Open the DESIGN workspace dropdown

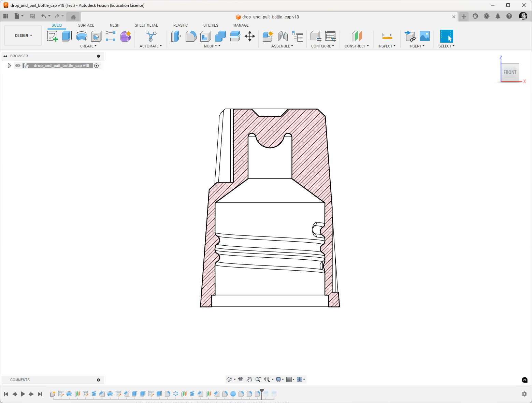pos(23,35)
